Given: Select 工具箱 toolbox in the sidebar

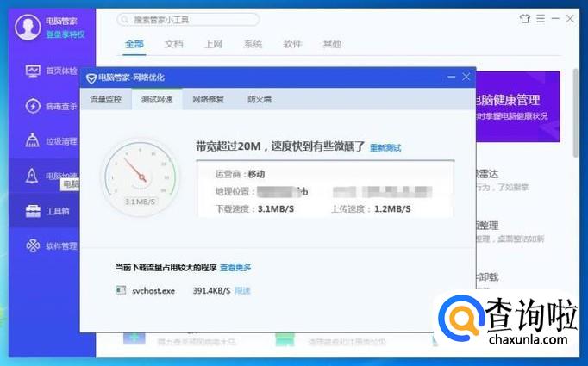Looking at the screenshot, I should tap(47, 211).
